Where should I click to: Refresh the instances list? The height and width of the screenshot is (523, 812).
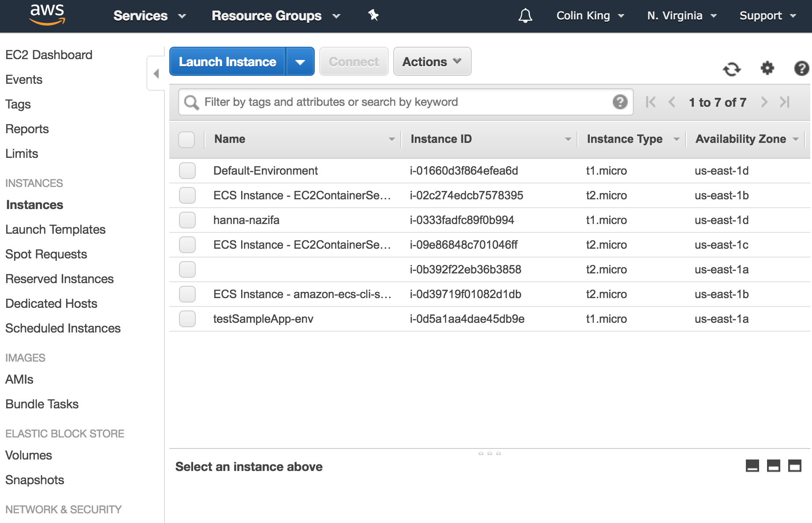click(x=732, y=69)
